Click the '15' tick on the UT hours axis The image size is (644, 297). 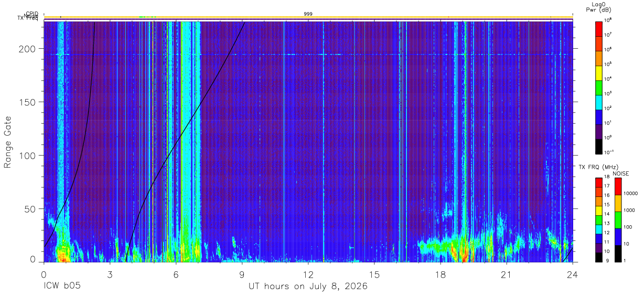(374, 274)
